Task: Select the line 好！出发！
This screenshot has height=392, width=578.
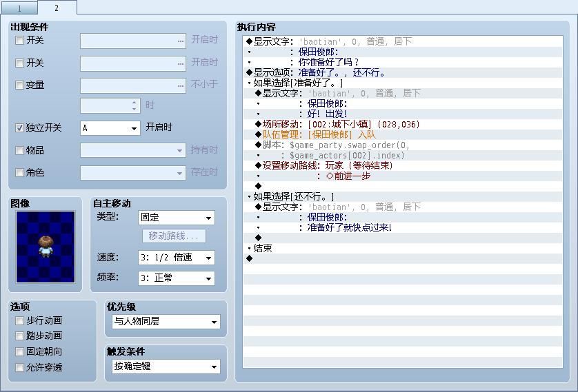Action: click(x=403, y=114)
